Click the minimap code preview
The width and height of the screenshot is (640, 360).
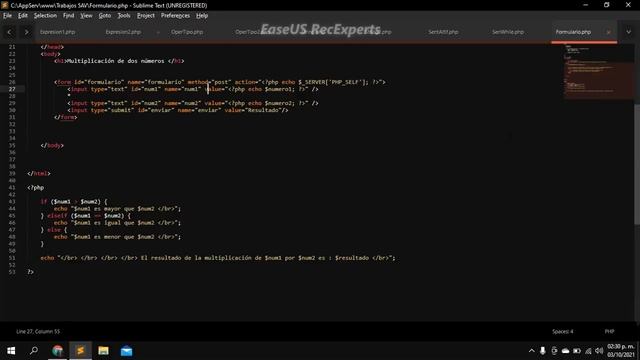(x=598, y=71)
